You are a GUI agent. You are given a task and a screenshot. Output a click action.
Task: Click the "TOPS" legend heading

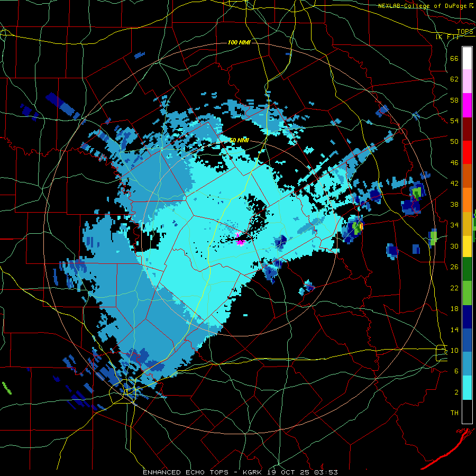pos(465,32)
